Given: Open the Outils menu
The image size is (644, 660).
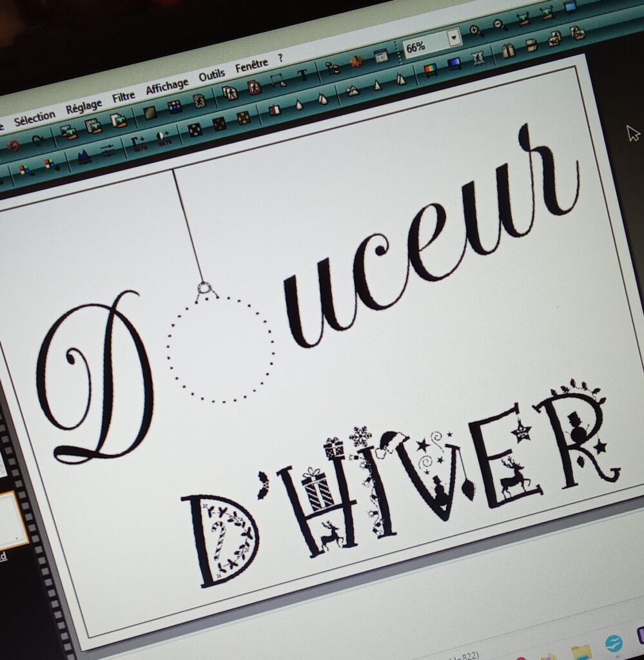Looking at the screenshot, I should click(x=211, y=75).
